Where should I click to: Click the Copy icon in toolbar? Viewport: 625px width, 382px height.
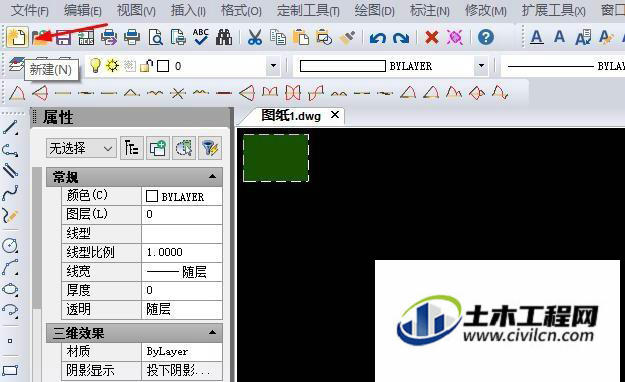pyautogui.click(x=278, y=37)
